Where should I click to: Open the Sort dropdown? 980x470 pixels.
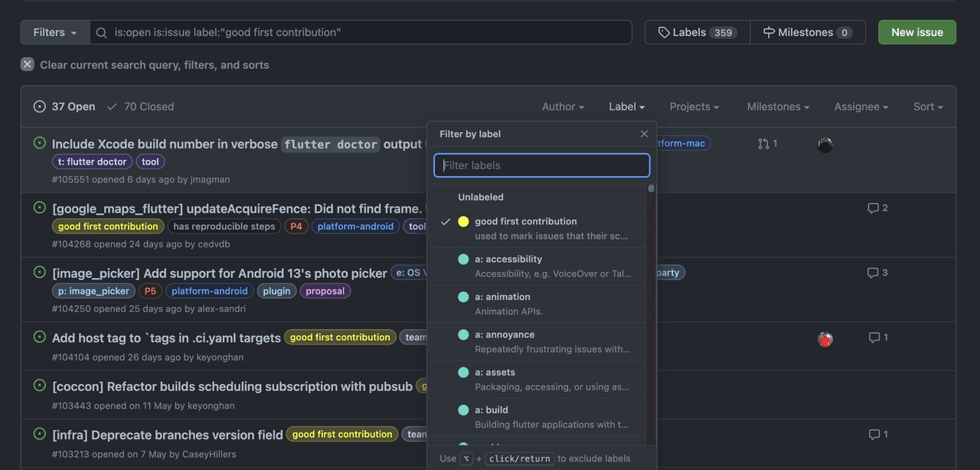pos(928,106)
